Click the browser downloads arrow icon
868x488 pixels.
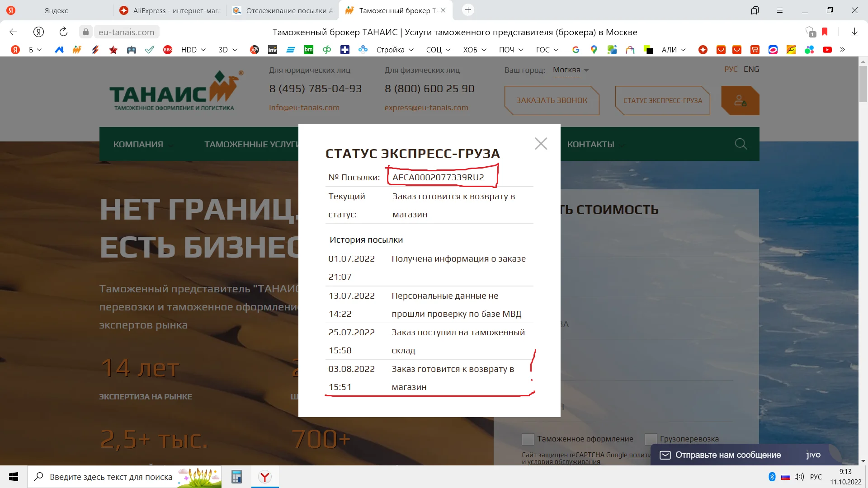click(x=854, y=32)
